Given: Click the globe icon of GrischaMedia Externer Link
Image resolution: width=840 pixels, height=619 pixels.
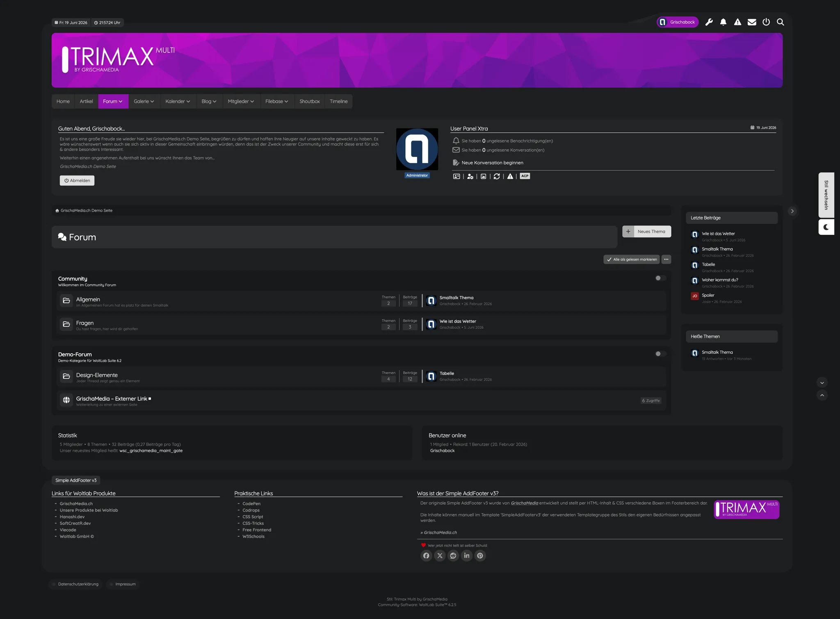Looking at the screenshot, I should coord(66,400).
